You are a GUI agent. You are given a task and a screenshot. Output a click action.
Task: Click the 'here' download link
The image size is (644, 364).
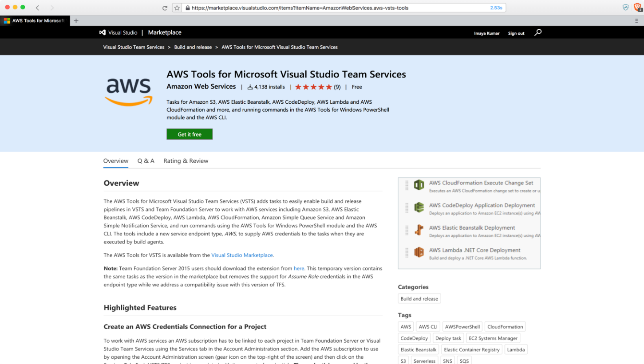tap(299, 268)
